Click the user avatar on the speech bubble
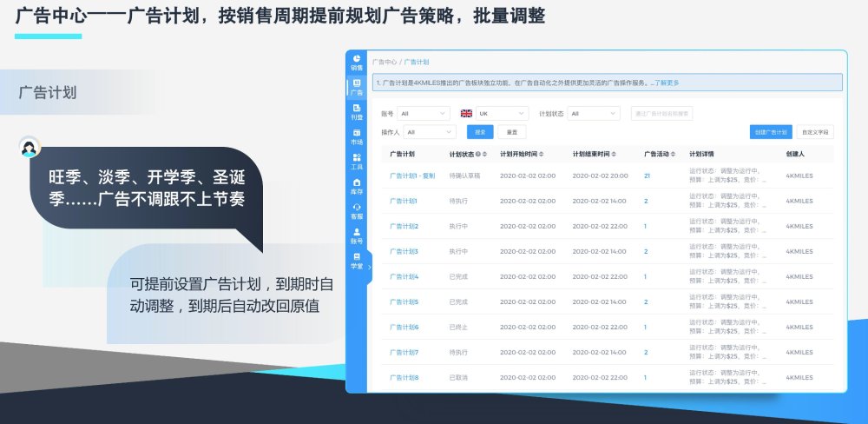This screenshot has width=868, height=424. pyautogui.click(x=29, y=148)
